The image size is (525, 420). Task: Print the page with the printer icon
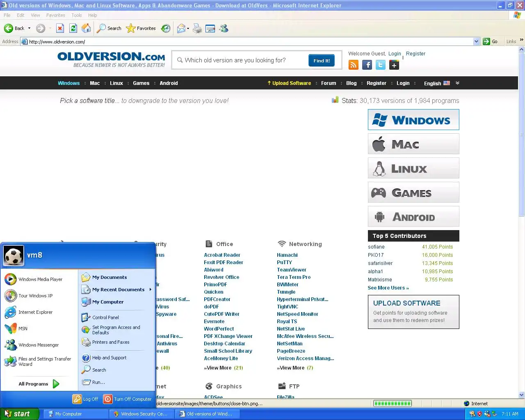click(197, 28)
